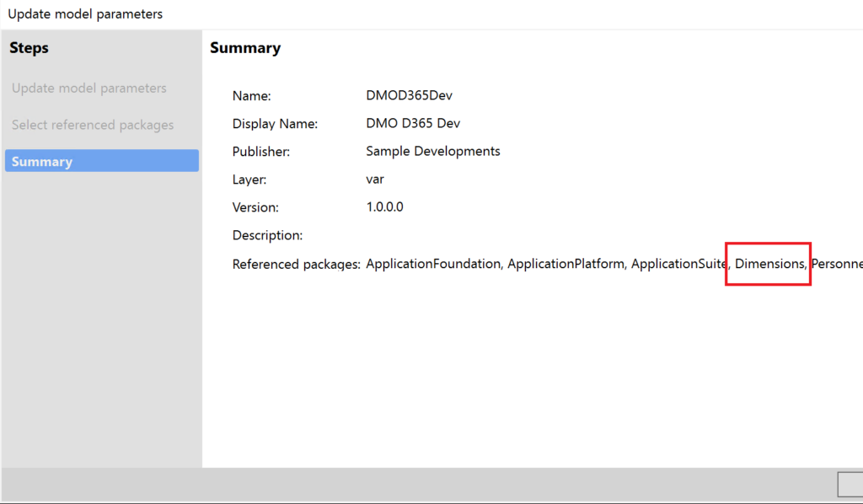Click the Publisher value Sample Developments
Image resolution: width=863 pixels, height=504 pixels.
(433, 151)
